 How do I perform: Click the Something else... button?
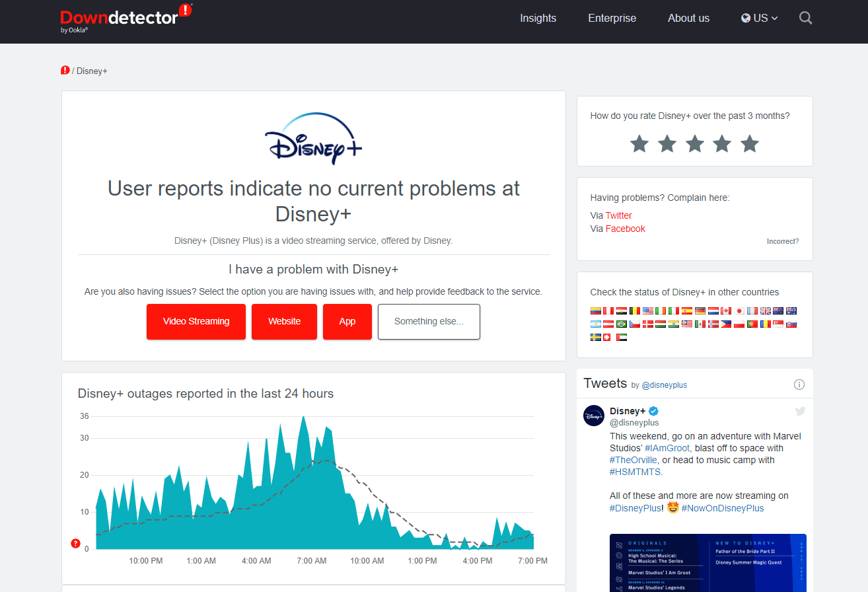(x=429, y=322)
